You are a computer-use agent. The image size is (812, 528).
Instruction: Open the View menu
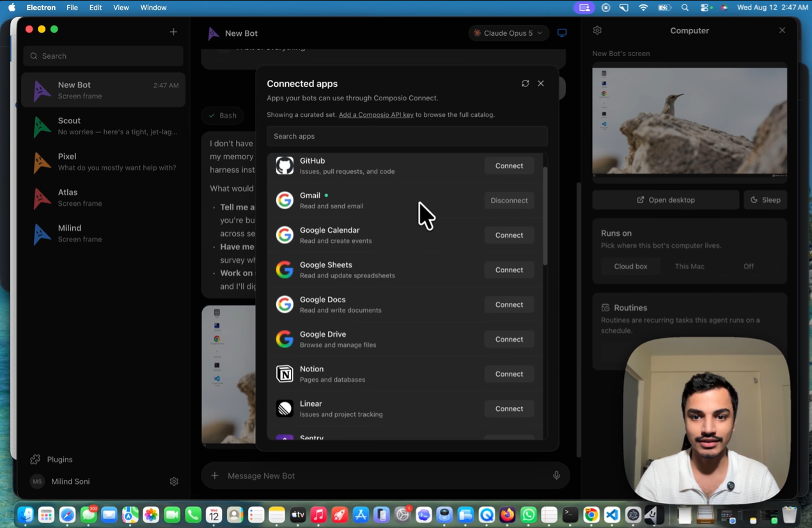[x=121, y=8]
